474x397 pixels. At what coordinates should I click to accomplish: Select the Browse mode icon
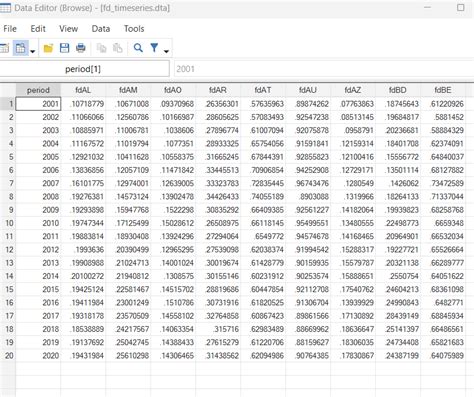pyautogui.click(x=20, y=48)
